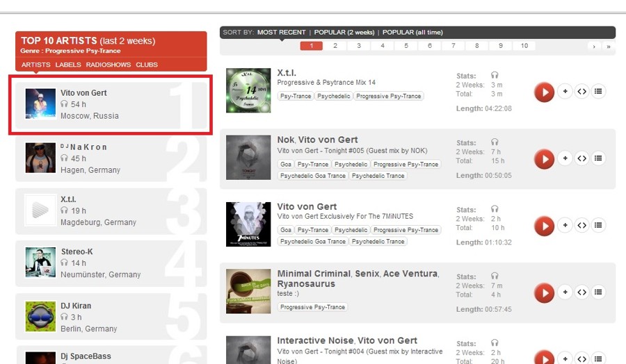Click Goa tag on Tonight #005 mix
626x364 pixels.
285,164
